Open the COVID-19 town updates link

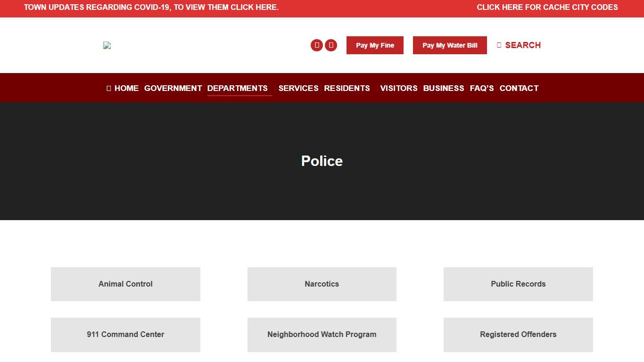pos(152,7)
